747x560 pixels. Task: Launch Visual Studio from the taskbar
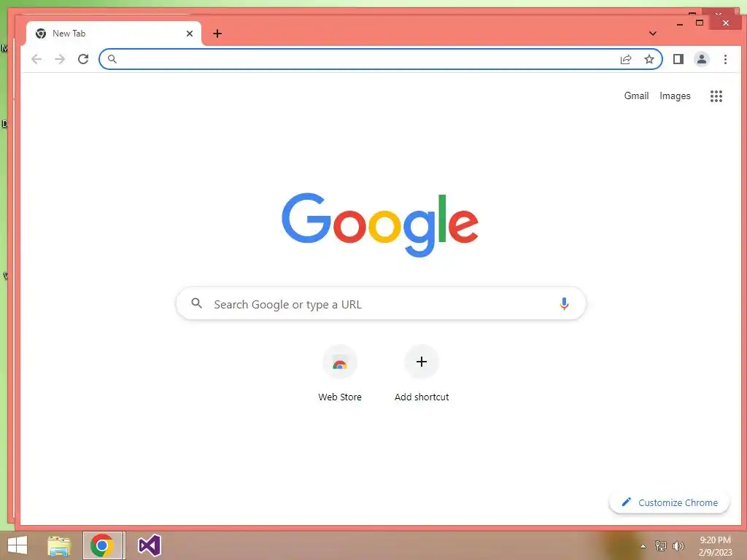(149, 545)
